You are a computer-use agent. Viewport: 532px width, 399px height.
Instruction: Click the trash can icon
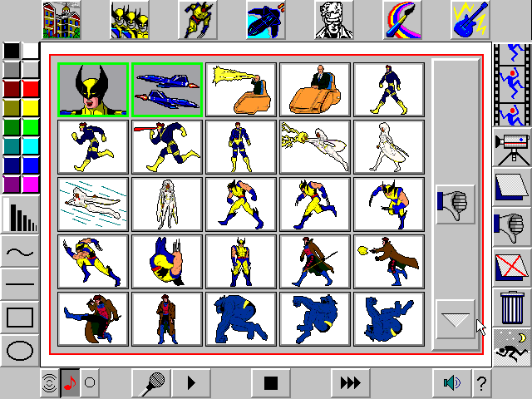[512, 308]
